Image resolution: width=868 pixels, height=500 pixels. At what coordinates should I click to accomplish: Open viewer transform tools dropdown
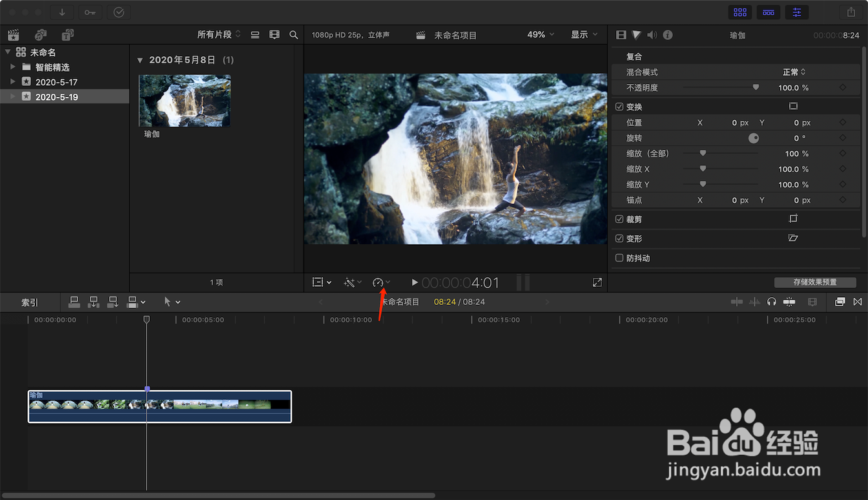[322, 282]
